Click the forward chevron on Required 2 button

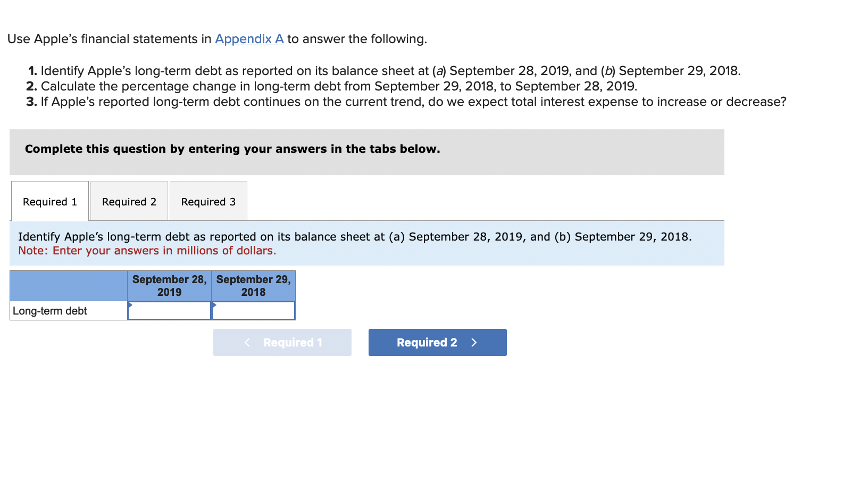click(474, 342)
